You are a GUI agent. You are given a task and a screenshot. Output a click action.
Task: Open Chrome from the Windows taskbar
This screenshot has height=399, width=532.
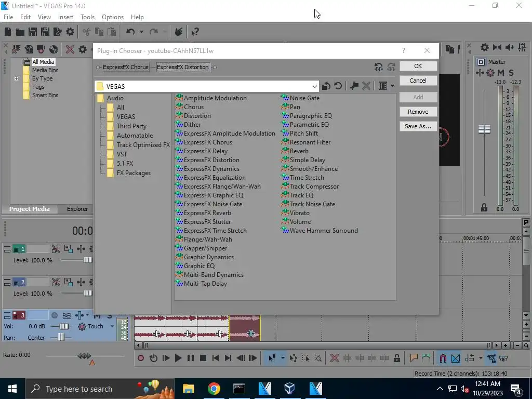(x=214, y=389)
